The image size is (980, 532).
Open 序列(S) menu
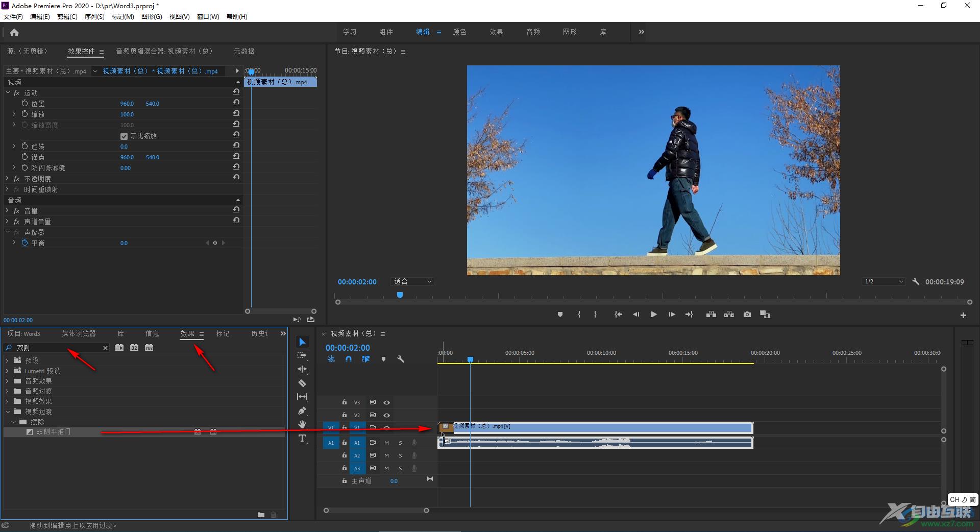(94, 17)
